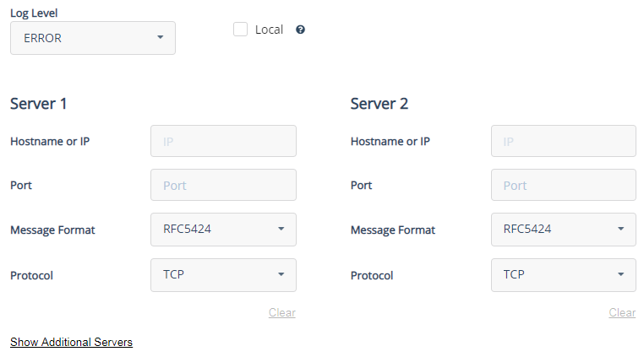
Task: Open Server 1 Message Format dropdown
Action: [x=223, y=229]
